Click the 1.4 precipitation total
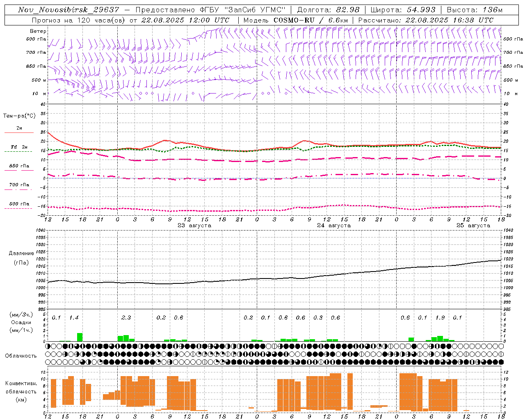The image size is (525, 420). pyautogui.click(x=74, y=318)
